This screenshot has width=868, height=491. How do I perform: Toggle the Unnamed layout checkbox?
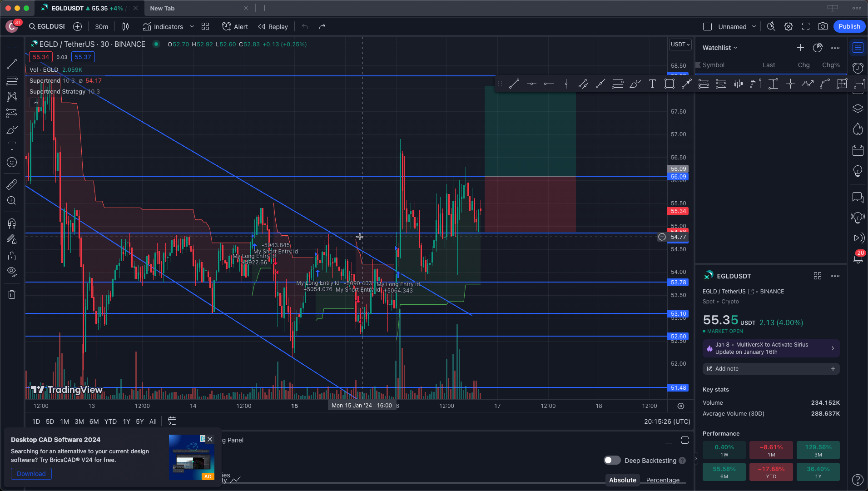click(707, 26)
